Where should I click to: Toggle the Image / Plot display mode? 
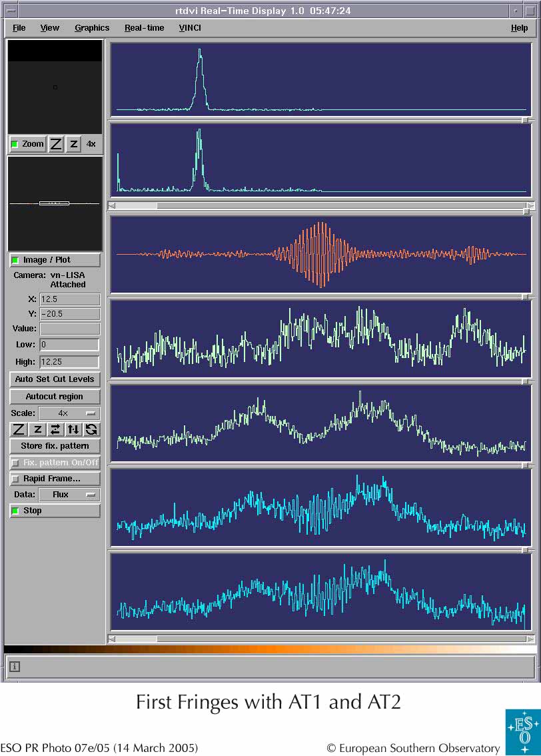(x=55, y=260)
